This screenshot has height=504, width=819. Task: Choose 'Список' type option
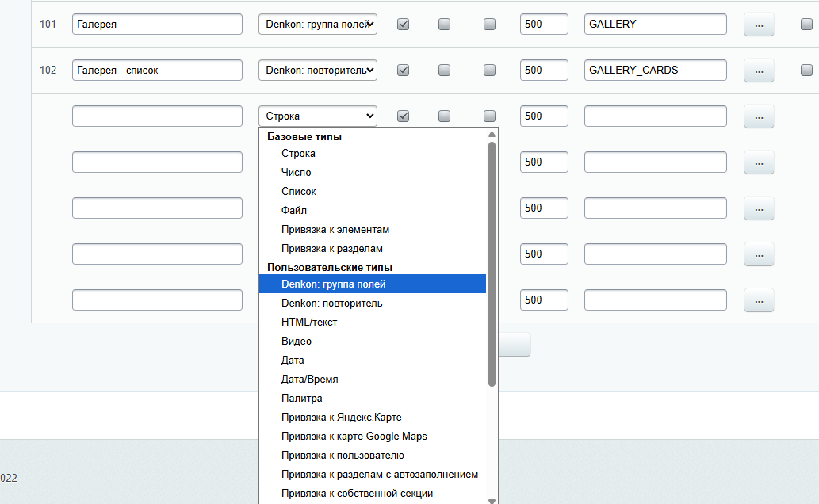pyautogui.click(x=373, y=192)
